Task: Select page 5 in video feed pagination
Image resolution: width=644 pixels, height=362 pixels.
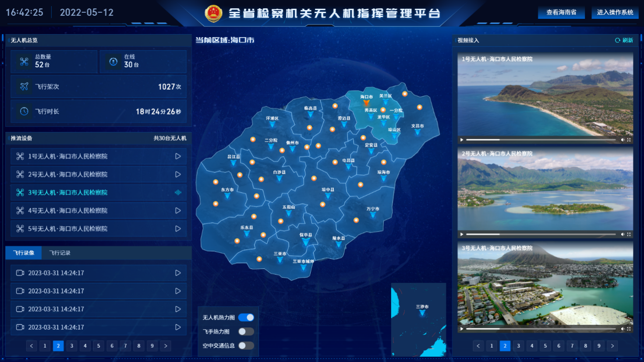Action: tap(545, 346)
